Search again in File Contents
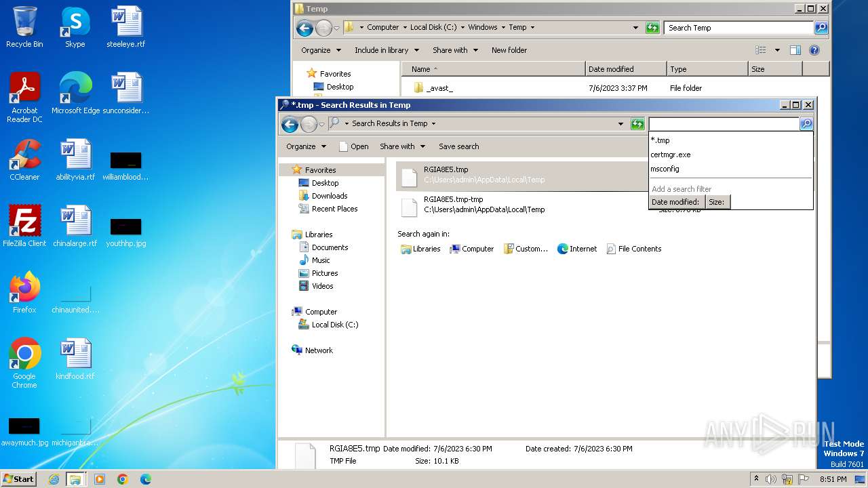This screenshot has width=868, height=488. click(x=634, y=249)
